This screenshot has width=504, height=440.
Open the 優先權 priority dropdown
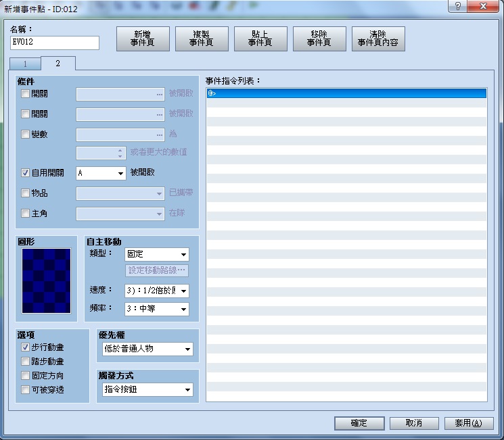(147, 349)
